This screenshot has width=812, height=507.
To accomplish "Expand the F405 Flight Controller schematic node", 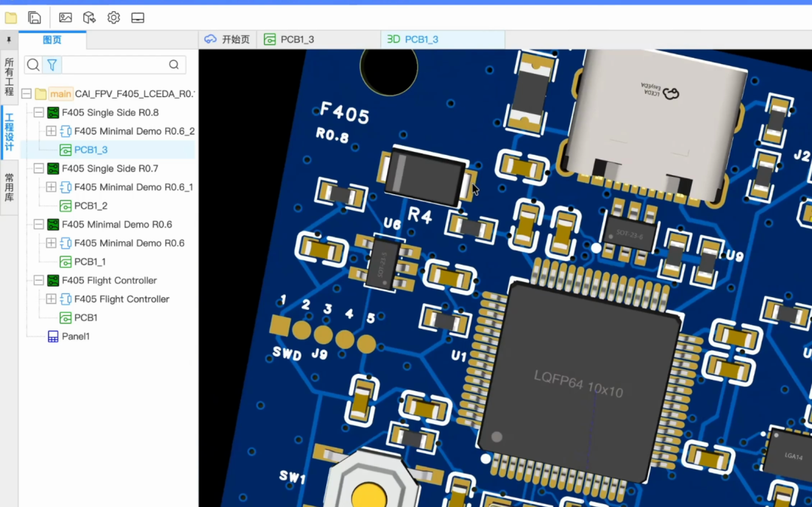I will point(51,299).
